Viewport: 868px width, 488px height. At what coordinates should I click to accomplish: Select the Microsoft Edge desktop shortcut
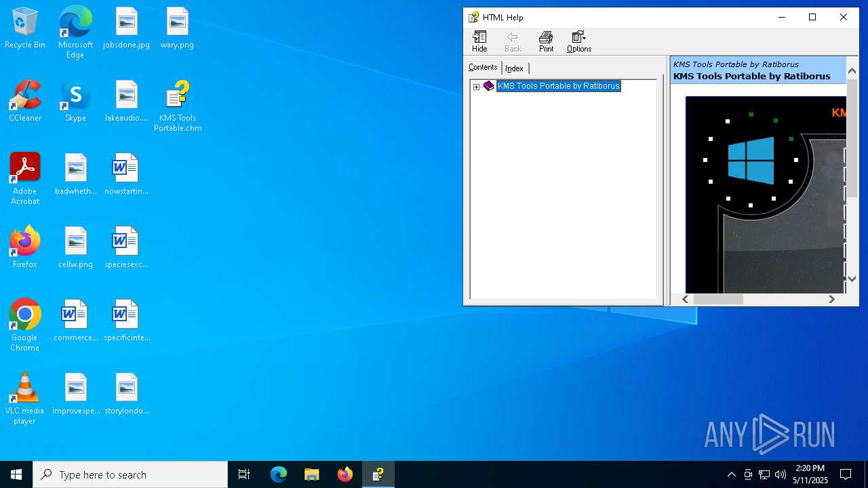pyautogui.click(x=75, y=33)
